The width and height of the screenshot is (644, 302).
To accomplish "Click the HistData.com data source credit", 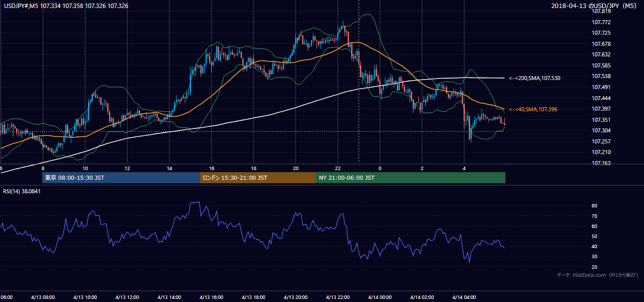I will click(598, 275).
